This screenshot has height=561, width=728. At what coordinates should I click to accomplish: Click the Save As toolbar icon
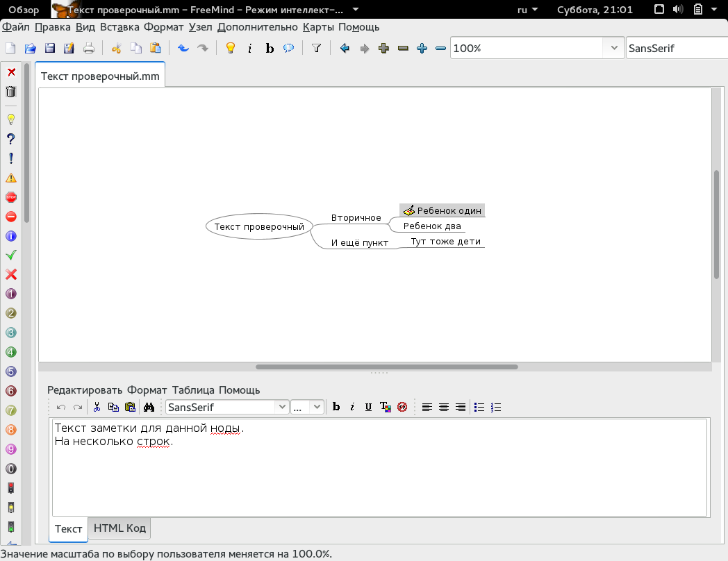coord(69,48)
